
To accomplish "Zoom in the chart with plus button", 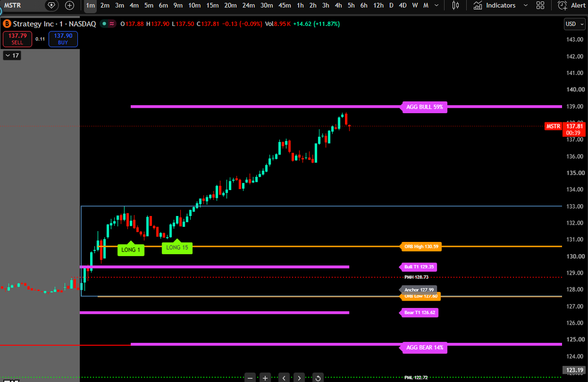I will click(265, 378).
